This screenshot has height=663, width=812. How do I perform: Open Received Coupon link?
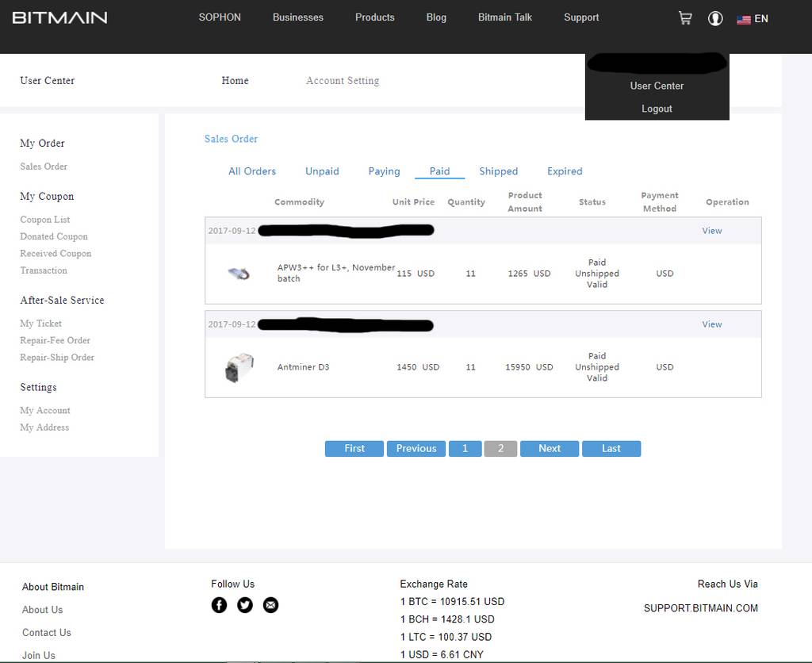(x=56, y=254)
